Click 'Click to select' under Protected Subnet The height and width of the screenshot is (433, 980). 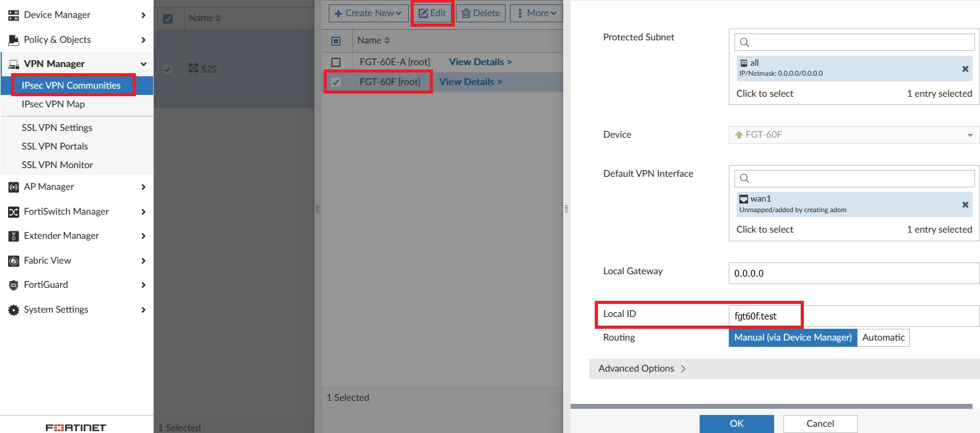click(765, 94)
